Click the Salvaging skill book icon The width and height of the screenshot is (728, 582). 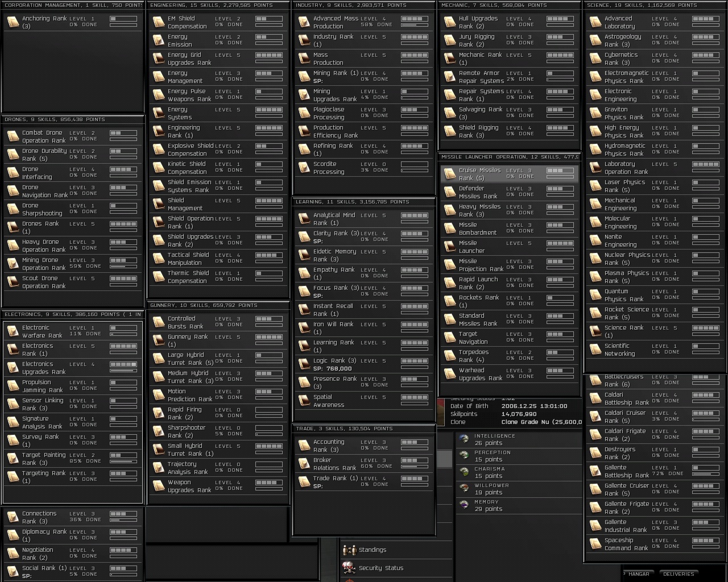coord(449,113)
